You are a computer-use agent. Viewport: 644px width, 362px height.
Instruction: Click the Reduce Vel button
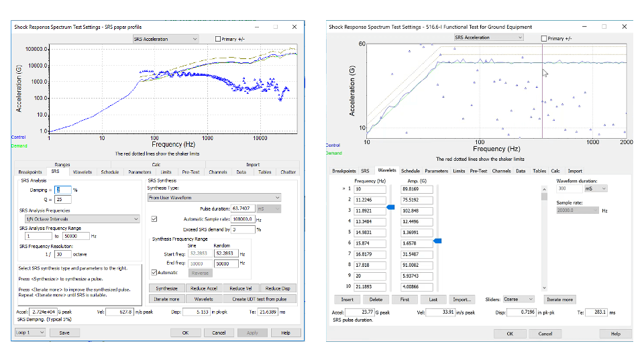241,288
